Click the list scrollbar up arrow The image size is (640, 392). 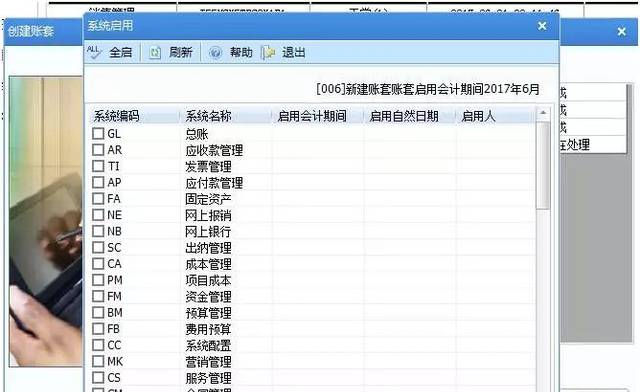pos(543,113)
